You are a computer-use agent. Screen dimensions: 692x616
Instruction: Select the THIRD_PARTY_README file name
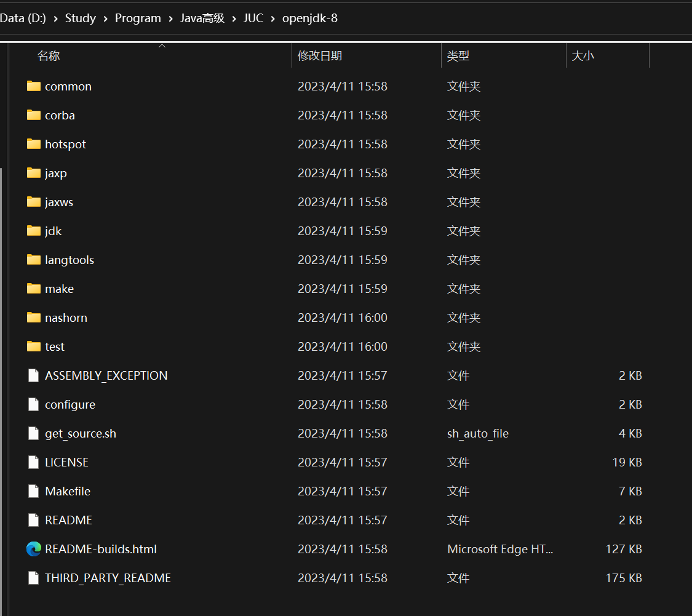tap(108, 578)
